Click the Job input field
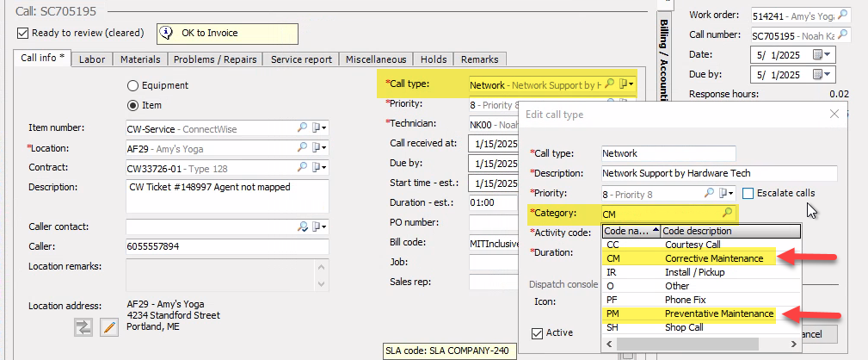 coord(494,262)
